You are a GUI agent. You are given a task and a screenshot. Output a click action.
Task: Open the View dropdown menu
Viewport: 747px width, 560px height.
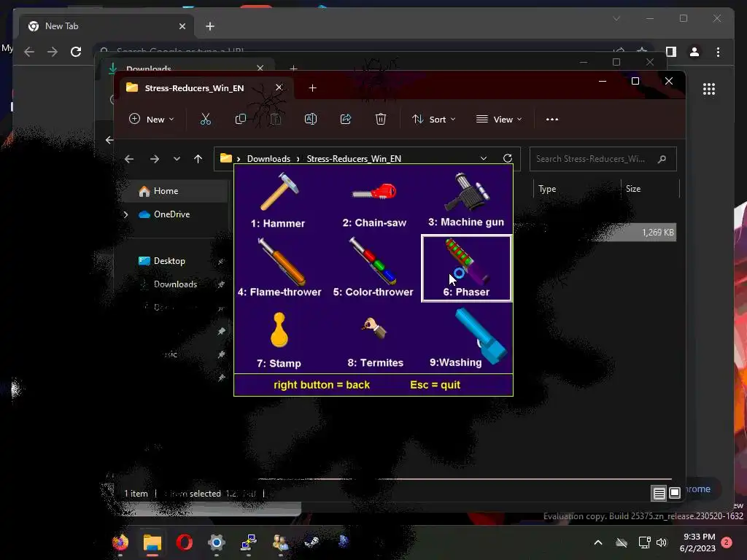(499, 119)
